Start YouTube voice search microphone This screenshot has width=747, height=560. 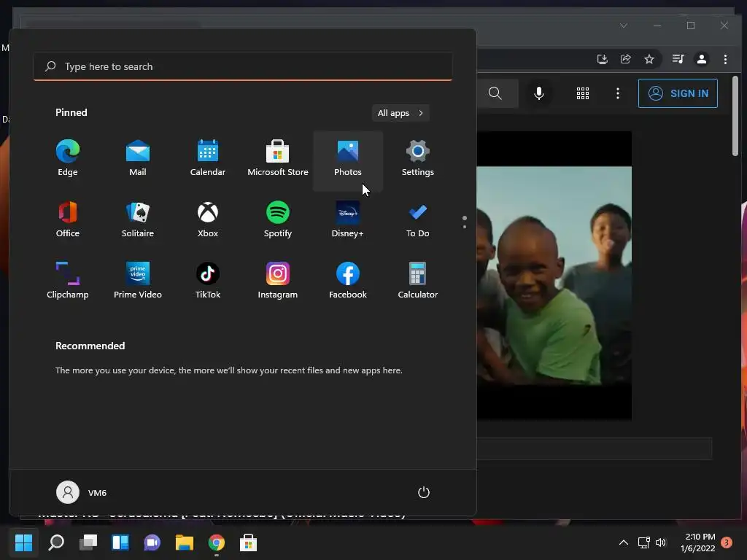[x=539, y=93]
